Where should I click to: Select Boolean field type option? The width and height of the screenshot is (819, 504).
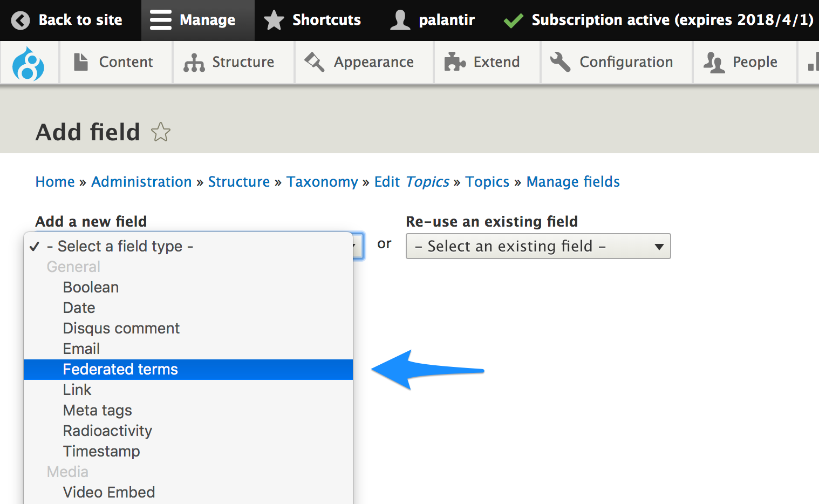[x=91, y=287]
